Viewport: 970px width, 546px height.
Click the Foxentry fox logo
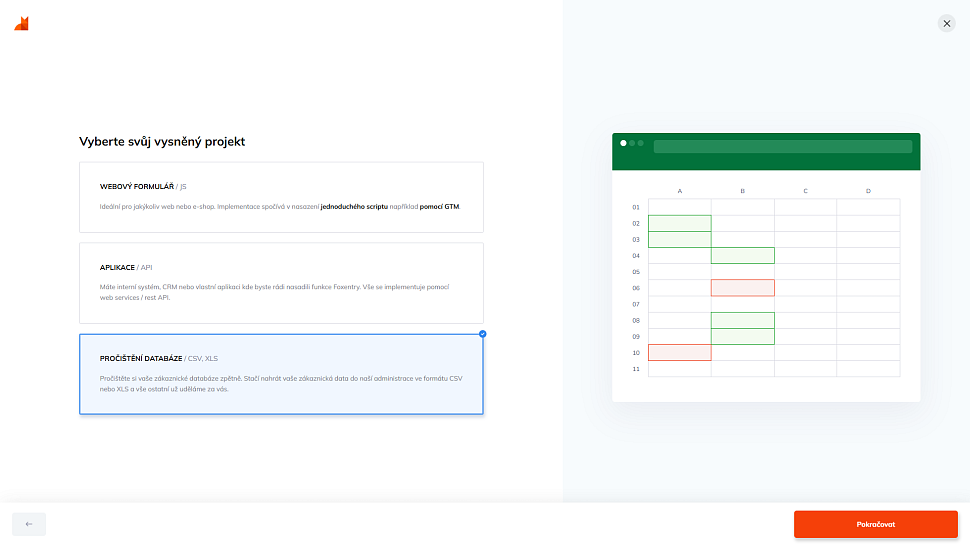(22, 23)
